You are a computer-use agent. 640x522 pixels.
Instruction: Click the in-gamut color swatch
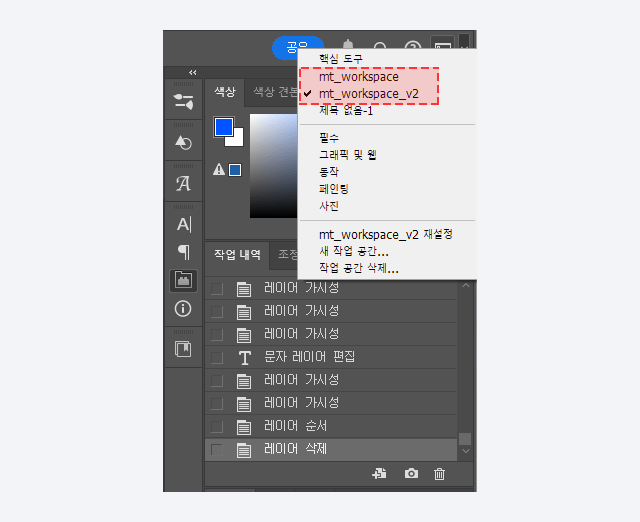[235, 170]
